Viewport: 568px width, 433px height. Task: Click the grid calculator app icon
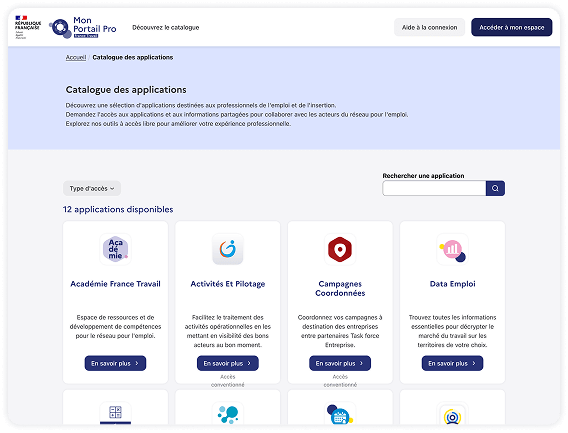coord(115,413)
